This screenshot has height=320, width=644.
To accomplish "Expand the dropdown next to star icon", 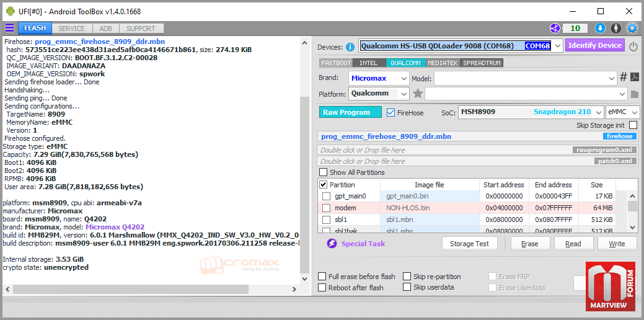I will tap(623, 94).
